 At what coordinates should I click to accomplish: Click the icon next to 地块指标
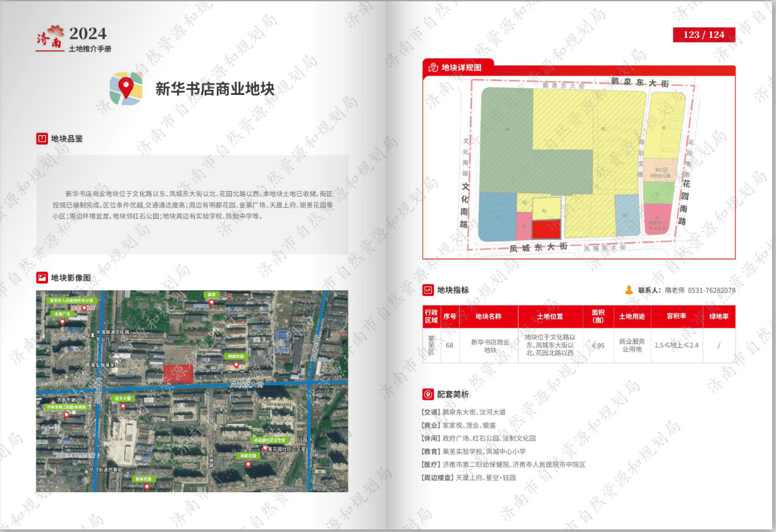(x=428, y=290)
